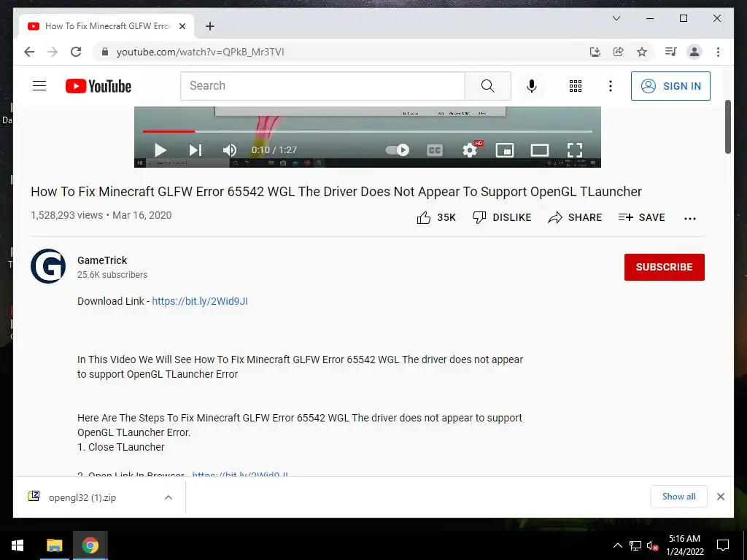This screenshot has width=747, height=560.
Task: Save video to playlist
Action: [x=641, y=217]
